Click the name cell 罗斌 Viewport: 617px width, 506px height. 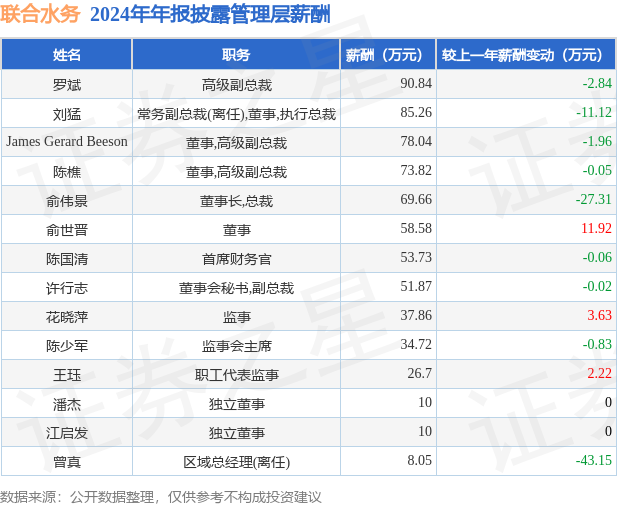coord(67,85)
